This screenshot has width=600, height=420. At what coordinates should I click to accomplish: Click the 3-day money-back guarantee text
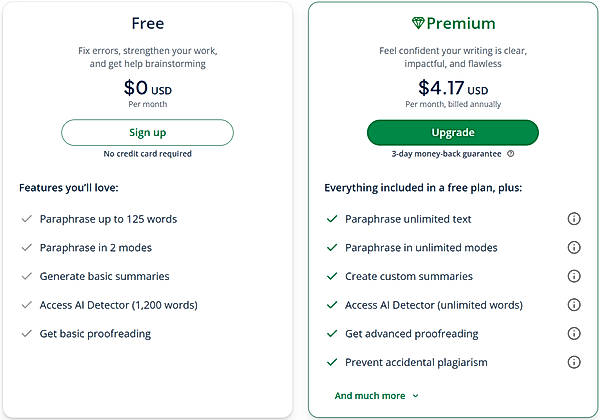click(447, 154)
